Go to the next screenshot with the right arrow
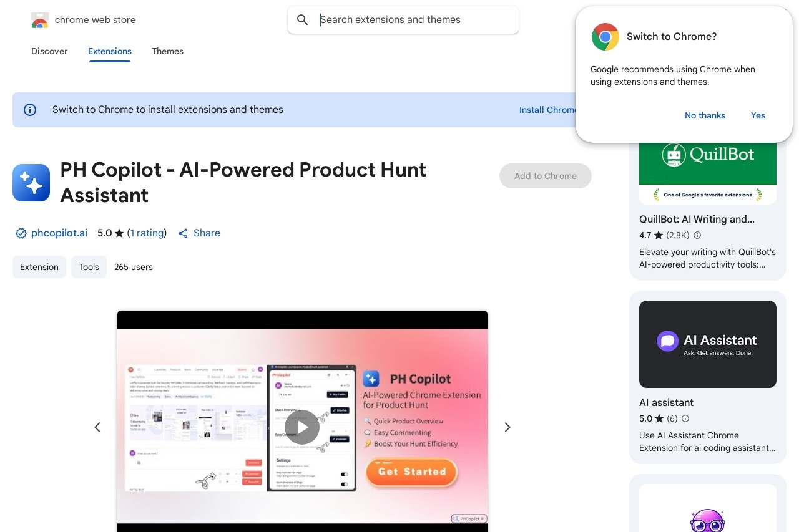Viewport: 799px width, 532px height. pyautogui.click(x=507, y=427)
